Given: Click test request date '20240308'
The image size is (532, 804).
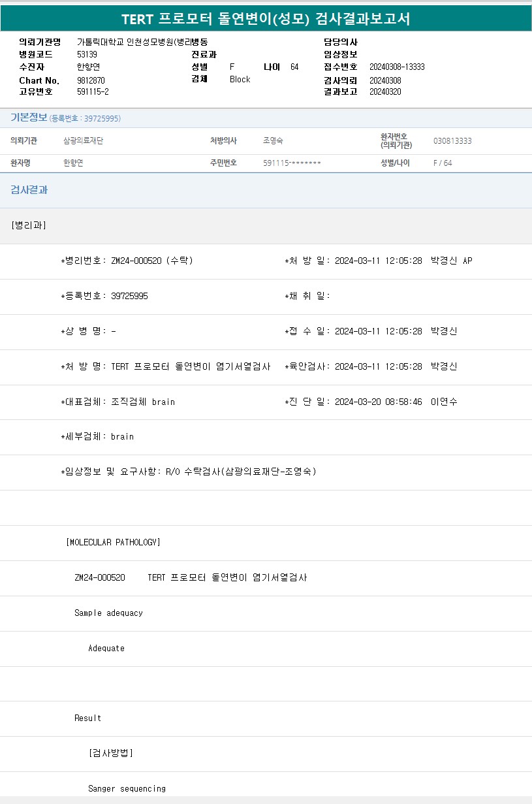Looking at the screenshot, I should (385, 80).
